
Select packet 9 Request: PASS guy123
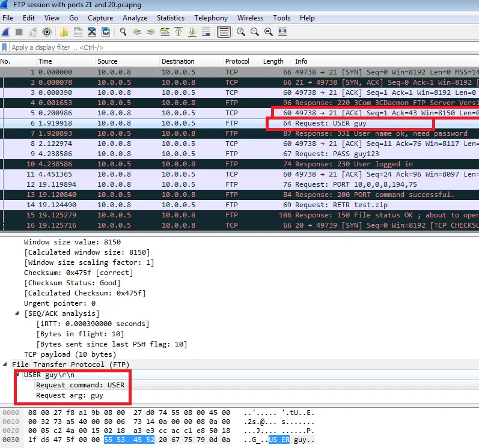(x=239, y=154)
